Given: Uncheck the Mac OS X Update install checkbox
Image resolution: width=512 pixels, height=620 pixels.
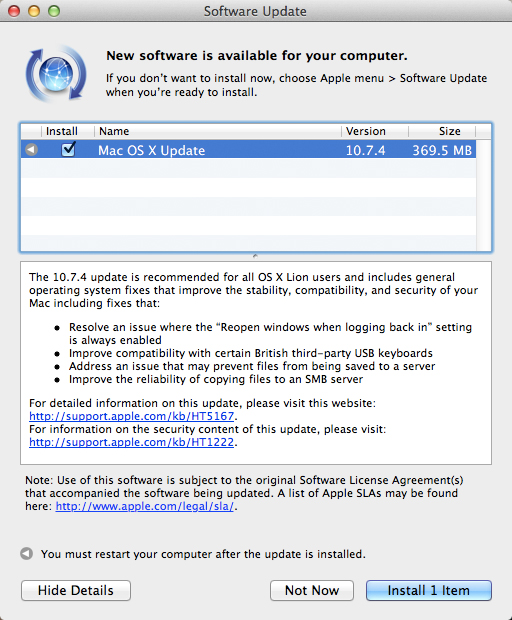Looking at the screenshot, I should [68, 149].
